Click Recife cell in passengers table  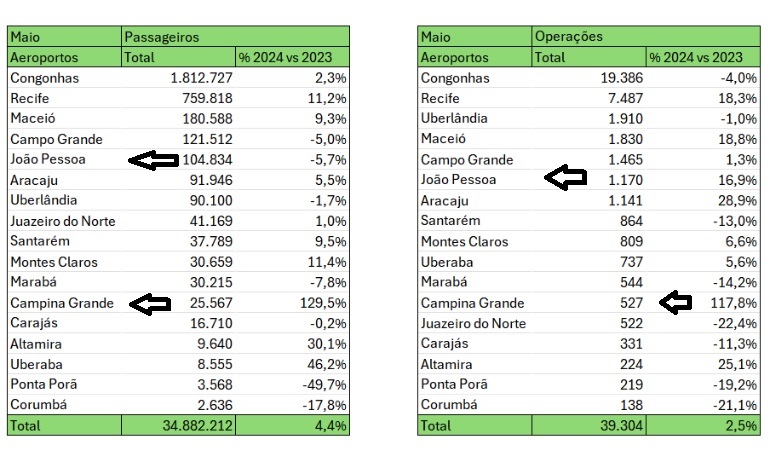[64, 98]
